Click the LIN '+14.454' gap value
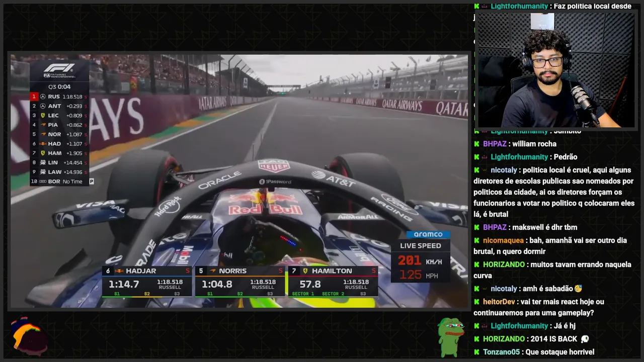644x362 pixels. 73,162
